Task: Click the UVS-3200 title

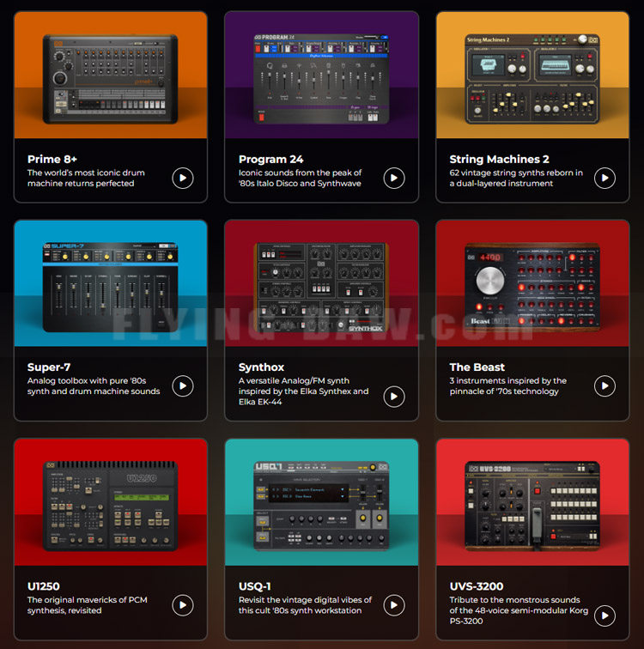Action: 477,586
